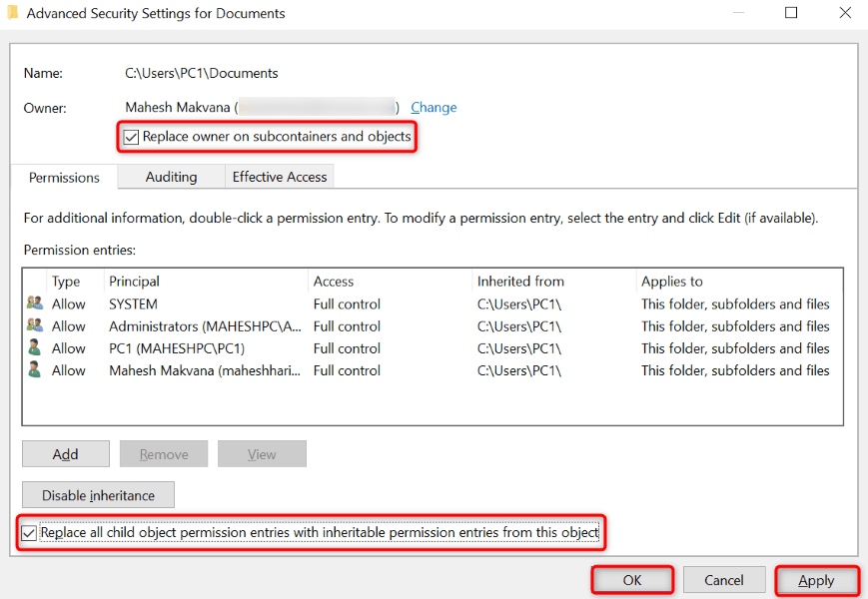Cancel the security settings dialog

point(724,580)
